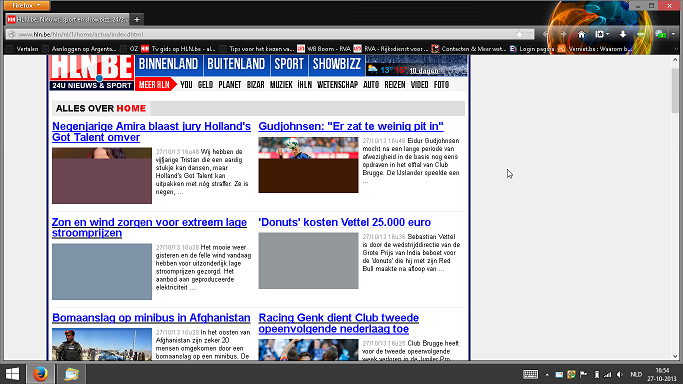Screen dimensions: 683x384
Task: Open the network signal tray icon
Action: pyautogui.click(x=608, y=374)
